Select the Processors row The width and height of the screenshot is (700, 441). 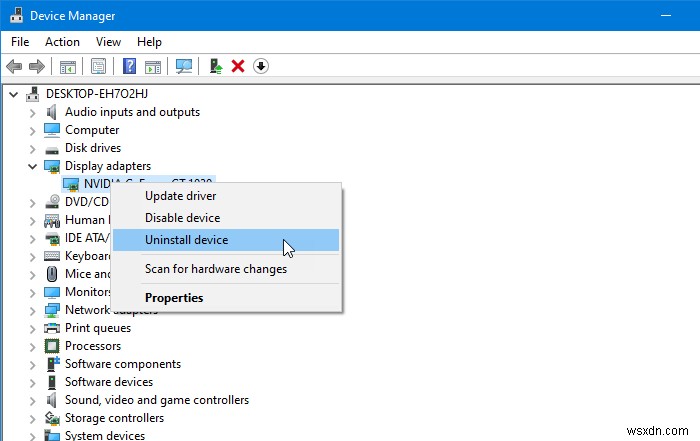(x=93, y=346)
